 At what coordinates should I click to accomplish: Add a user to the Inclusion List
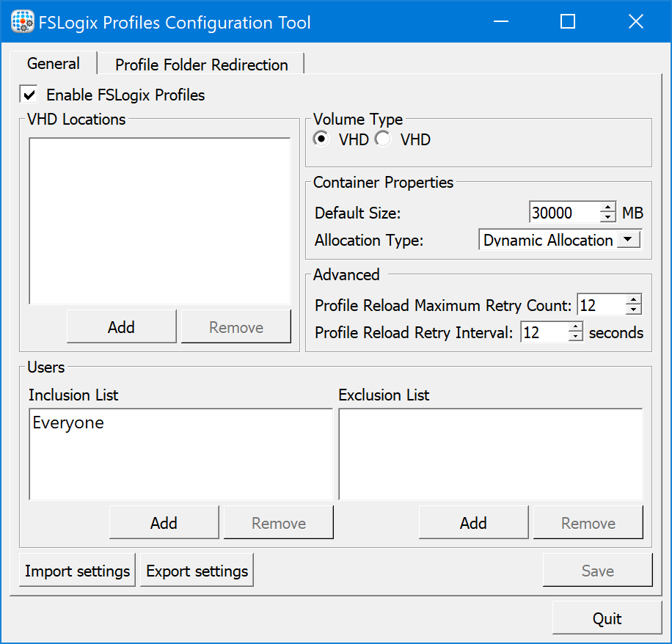[x=164, y=522]
